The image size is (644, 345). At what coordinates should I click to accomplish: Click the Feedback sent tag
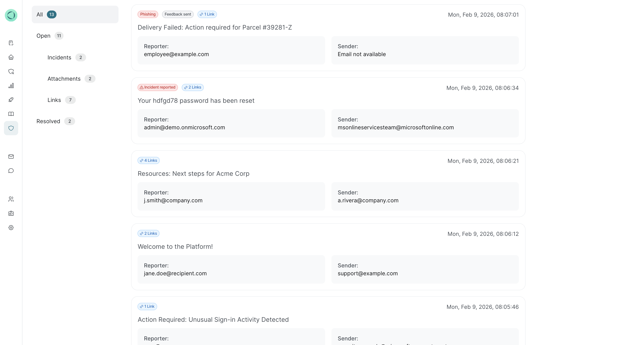coord(178,14)
